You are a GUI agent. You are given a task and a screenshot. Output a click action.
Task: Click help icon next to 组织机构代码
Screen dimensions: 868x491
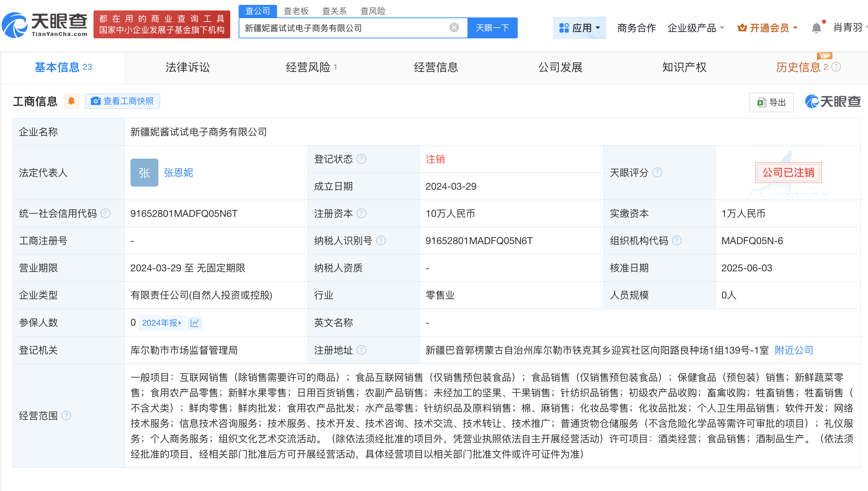click(677, 241)
